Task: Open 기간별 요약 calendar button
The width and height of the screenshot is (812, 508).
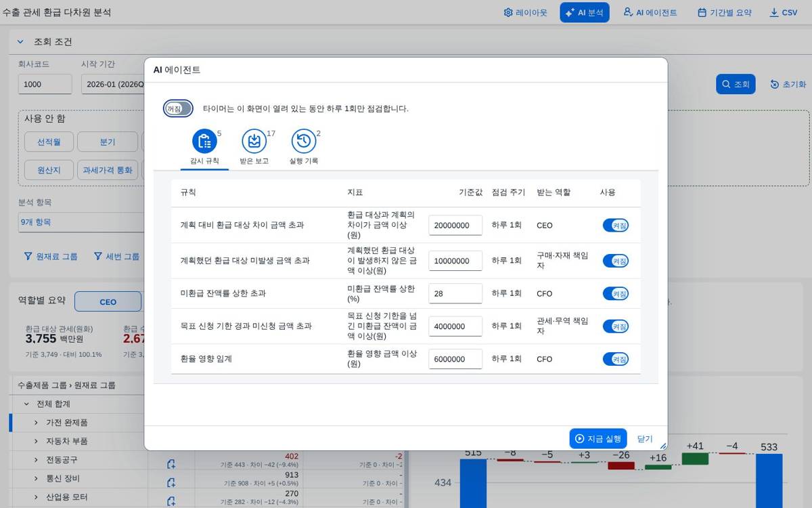Action: 725,12
